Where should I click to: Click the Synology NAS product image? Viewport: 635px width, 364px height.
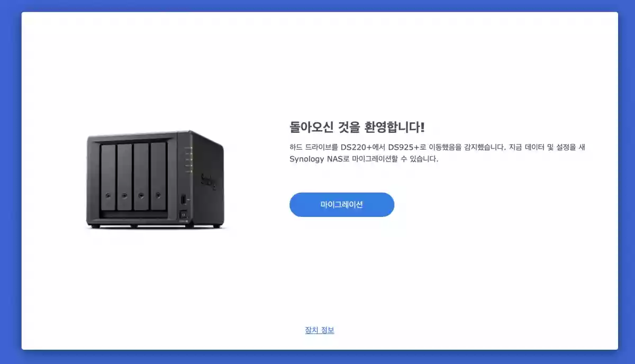[x=156, y=180]
